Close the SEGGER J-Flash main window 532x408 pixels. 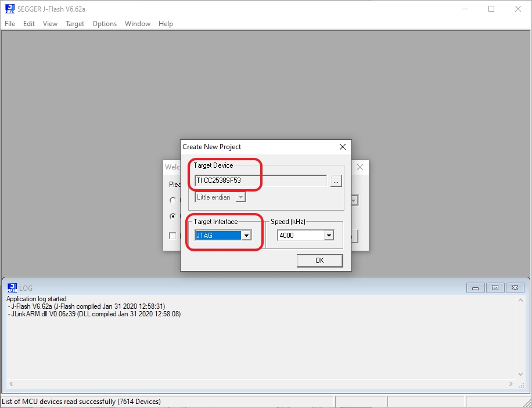(517, 9)
